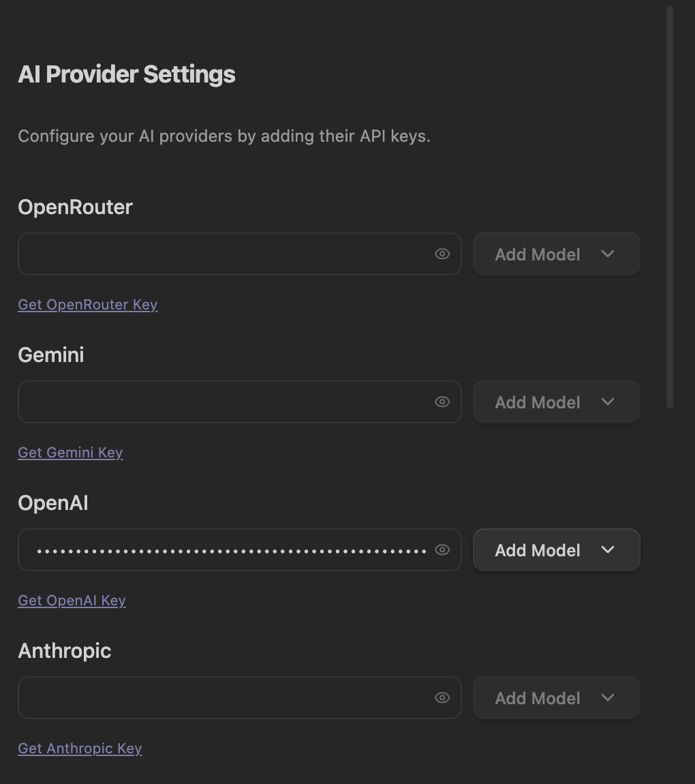Click the chevron on OpenAI Add Model

tap(608, 549)
